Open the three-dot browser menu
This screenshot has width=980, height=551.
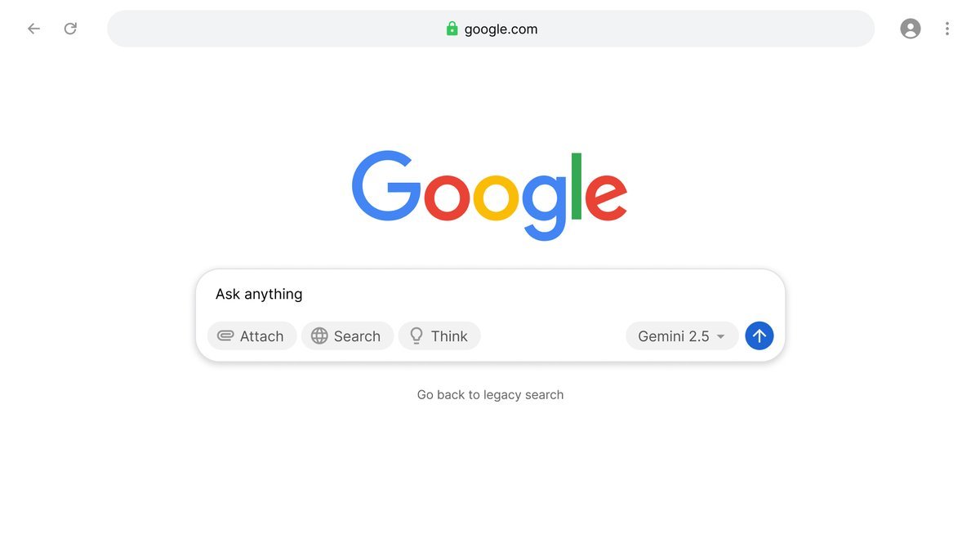coord(947,29)
